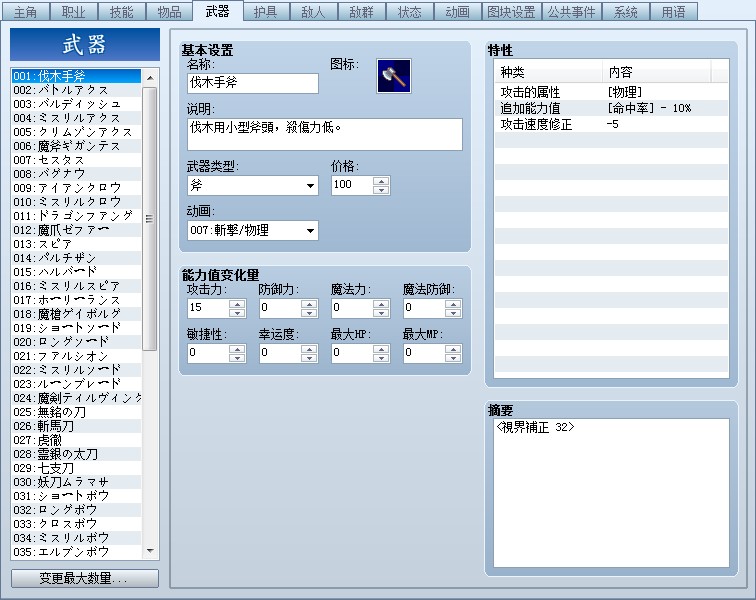Select weapon 029:七支刀

pos(76,467)
